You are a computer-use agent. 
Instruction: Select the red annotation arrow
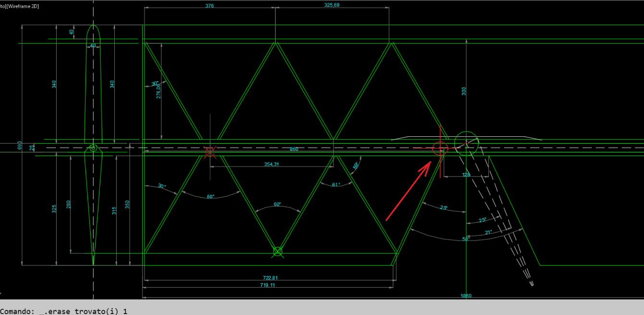pos(408,192)
